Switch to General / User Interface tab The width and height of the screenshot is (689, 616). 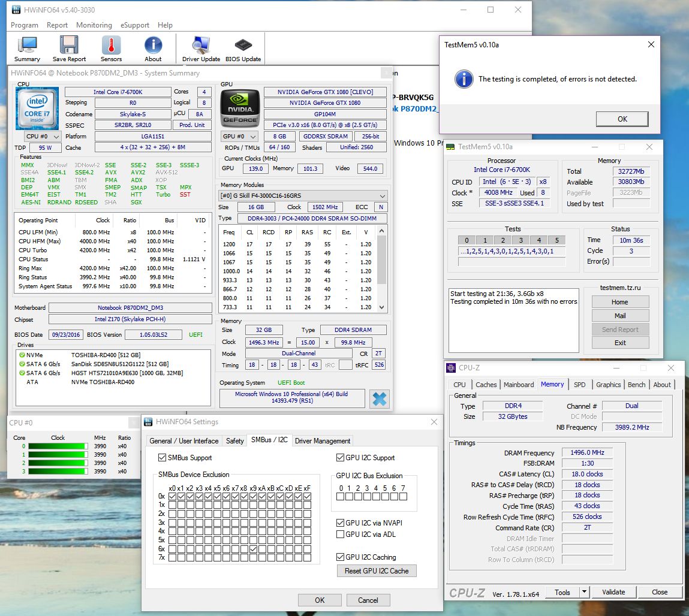[183, 441]
